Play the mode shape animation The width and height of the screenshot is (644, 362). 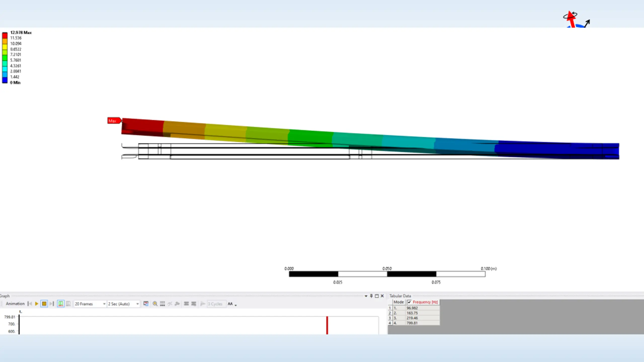[x=36, y=304]
